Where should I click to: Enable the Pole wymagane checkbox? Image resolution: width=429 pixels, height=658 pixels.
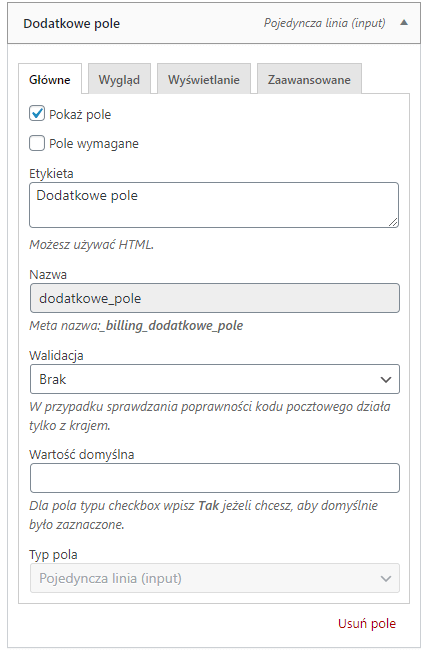(x=37, y=143)
